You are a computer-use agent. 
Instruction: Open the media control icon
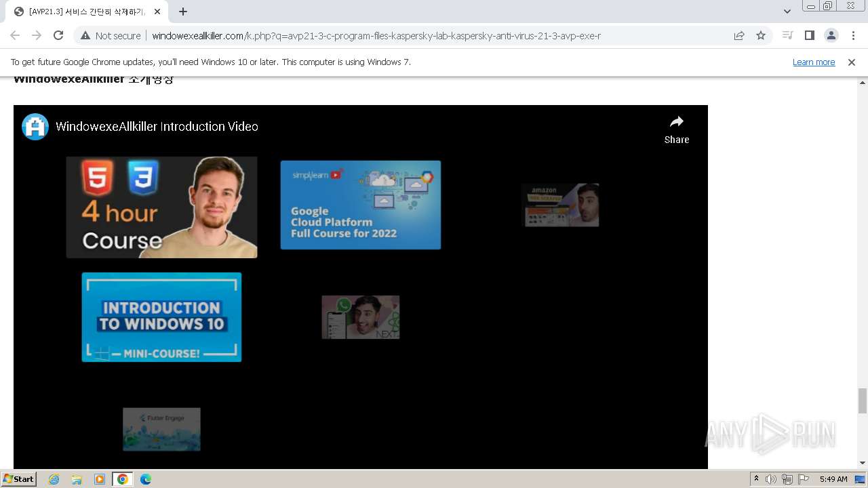click(x=787, y=36)
